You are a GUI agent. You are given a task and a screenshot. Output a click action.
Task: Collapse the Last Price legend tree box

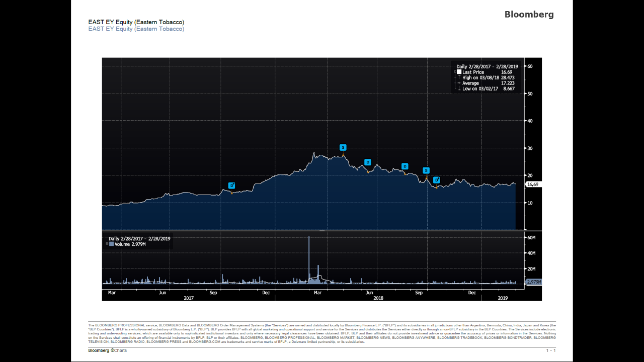[455, 72]
